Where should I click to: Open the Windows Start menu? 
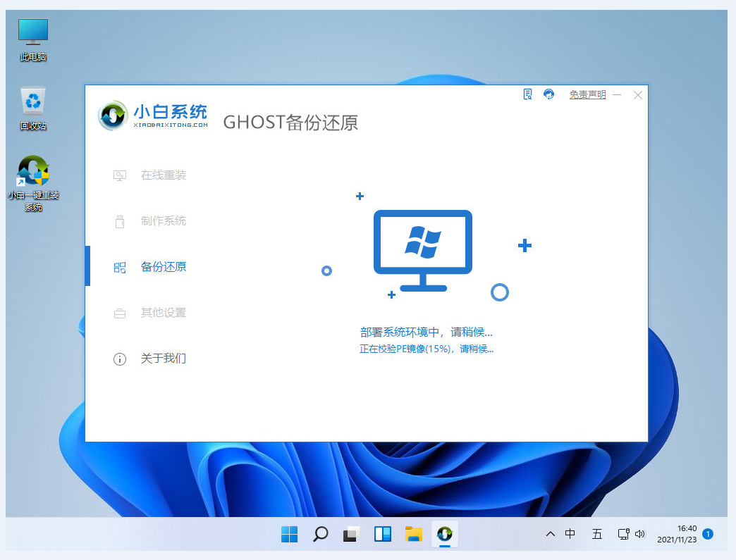tap(289, 535)
